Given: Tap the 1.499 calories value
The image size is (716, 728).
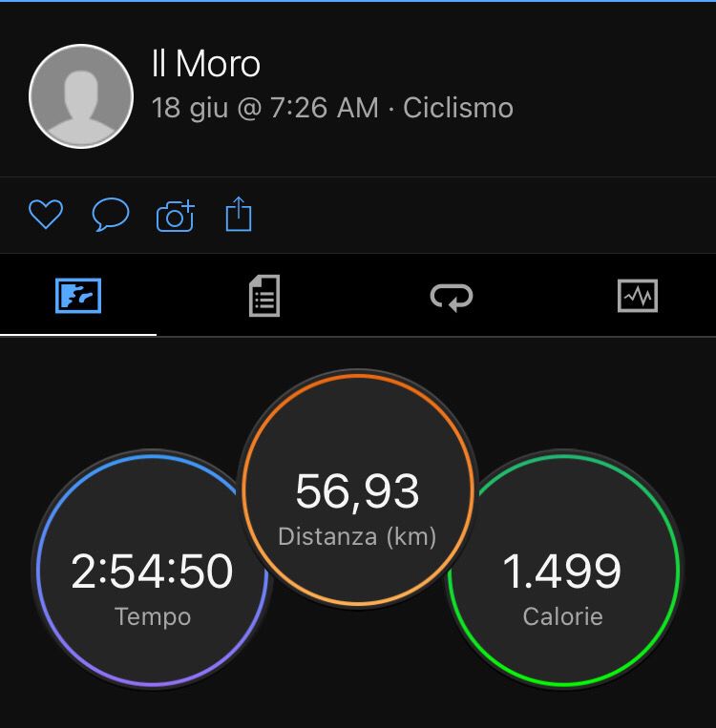Looking at the screenshot, I should coord(562,572).
